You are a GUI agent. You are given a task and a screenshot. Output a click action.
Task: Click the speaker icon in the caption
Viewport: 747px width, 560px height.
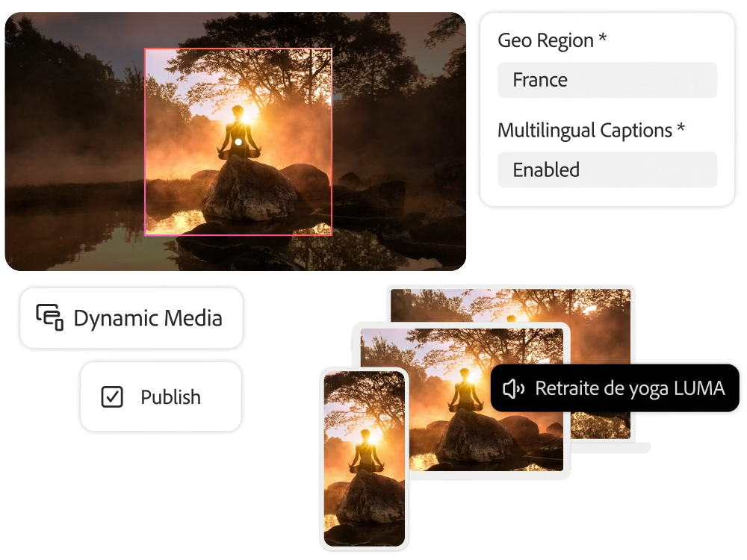pos(513,388)
